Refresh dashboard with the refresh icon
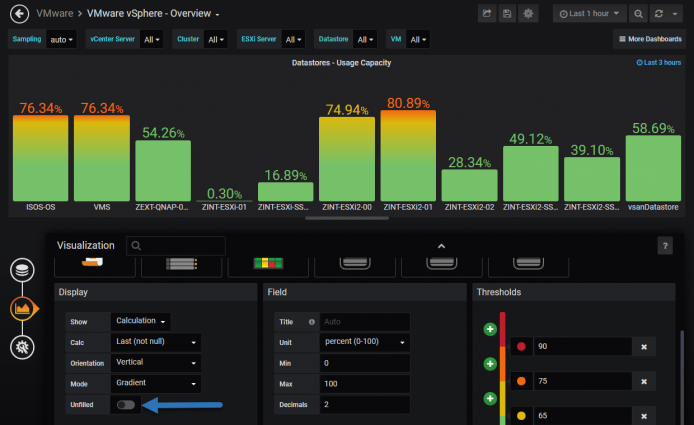 [659, 14]
